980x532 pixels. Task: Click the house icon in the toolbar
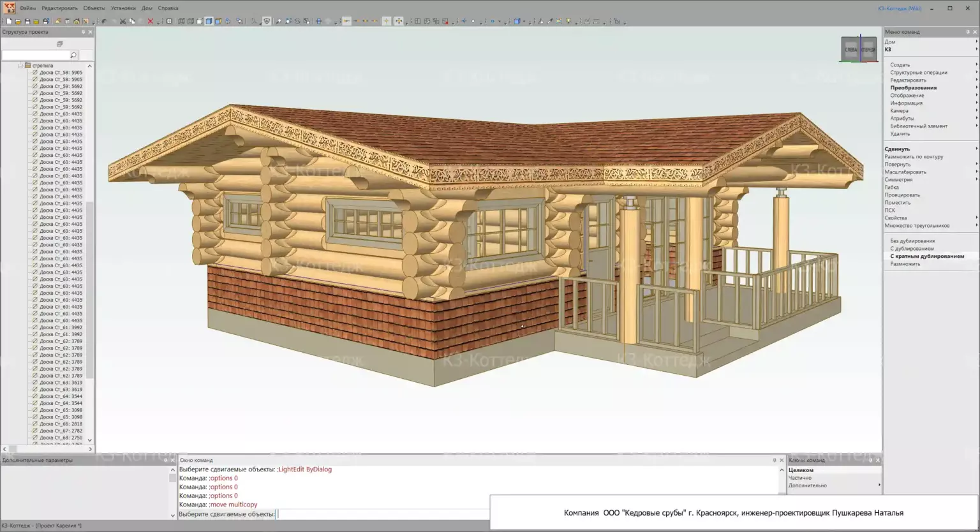[76, 21]
